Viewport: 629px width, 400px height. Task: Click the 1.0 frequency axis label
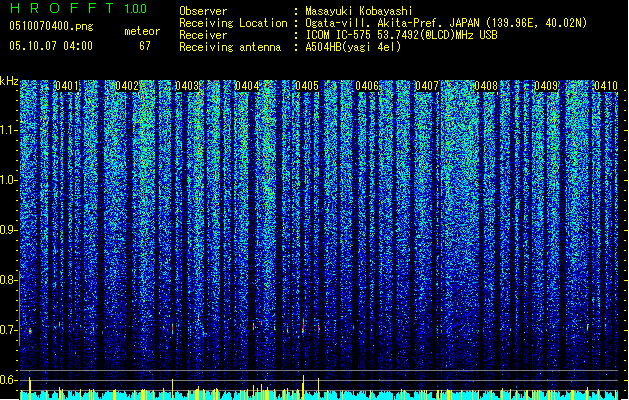click(9, 180)
